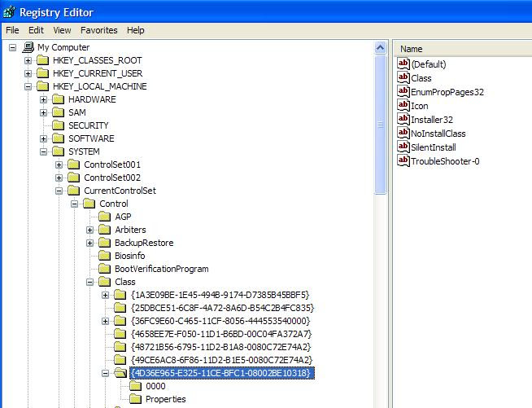Click the SYSTEM folder icon
Screen dimensions: 532x408
tap(58, 151)
